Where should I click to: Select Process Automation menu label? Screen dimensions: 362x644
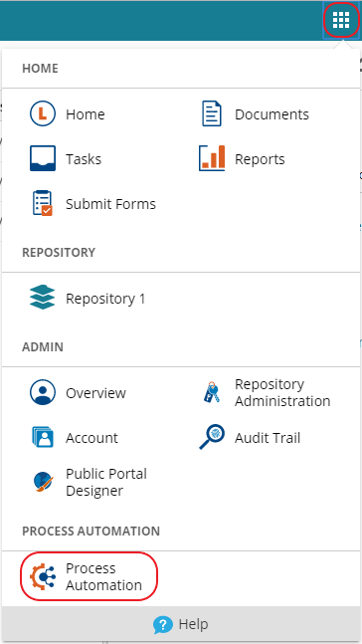point(103,576)
